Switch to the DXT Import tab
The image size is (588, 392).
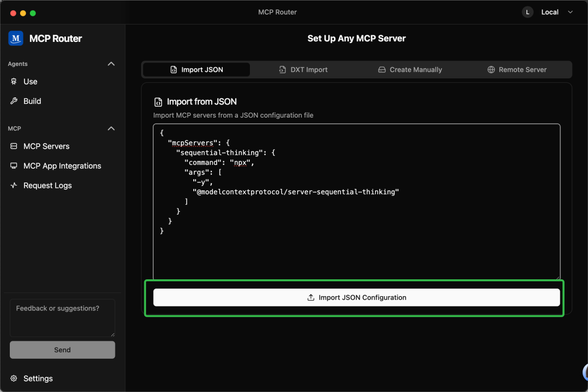(303, 70)
